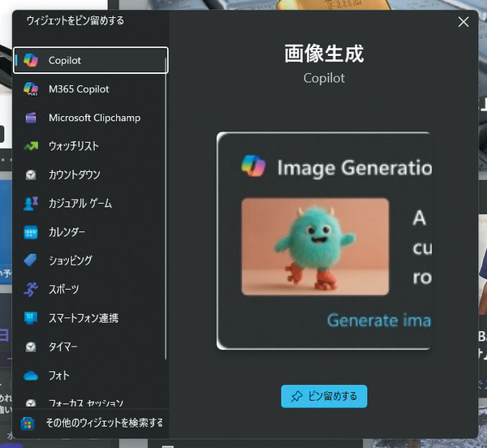Click the スポーツ running figure icon

(31, 290)
